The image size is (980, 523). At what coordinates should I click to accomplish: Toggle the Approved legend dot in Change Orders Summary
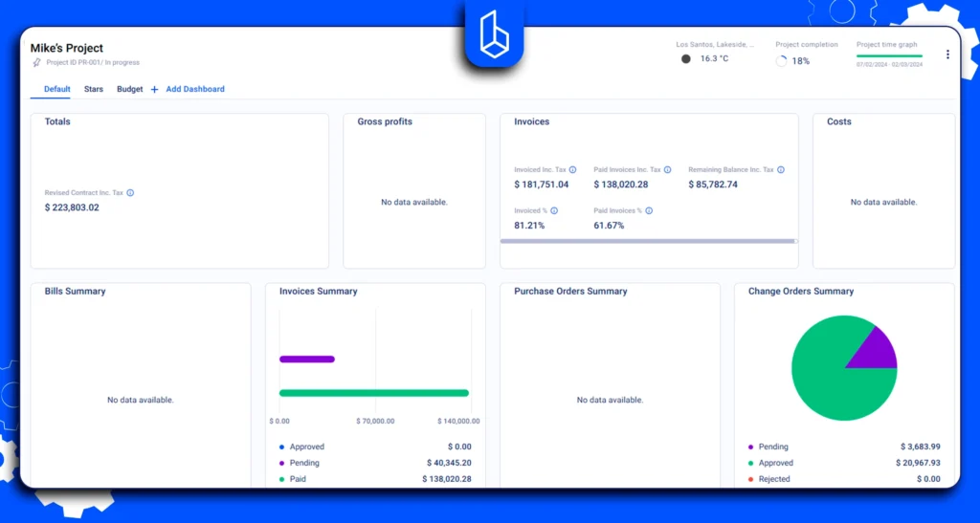click(x=750, y=463)
